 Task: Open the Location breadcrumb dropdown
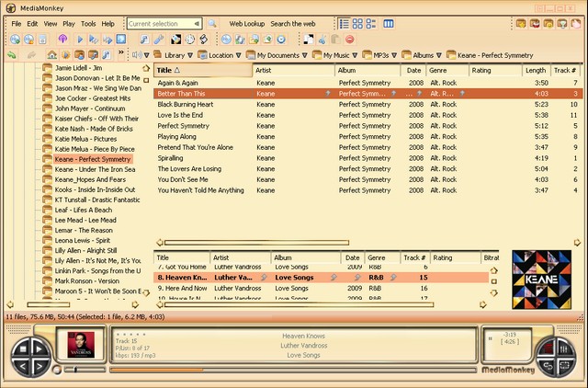(x=238, y=55)
